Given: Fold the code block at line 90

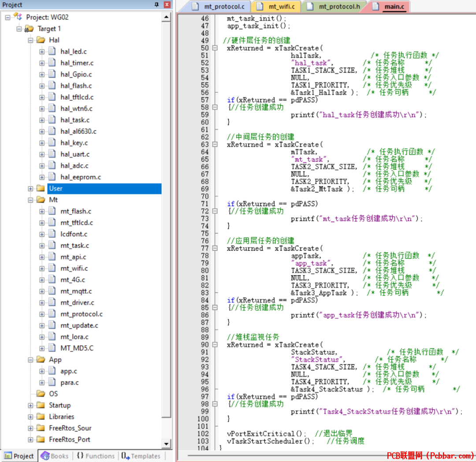Looking at the screenshot, I should click(215, 344).
